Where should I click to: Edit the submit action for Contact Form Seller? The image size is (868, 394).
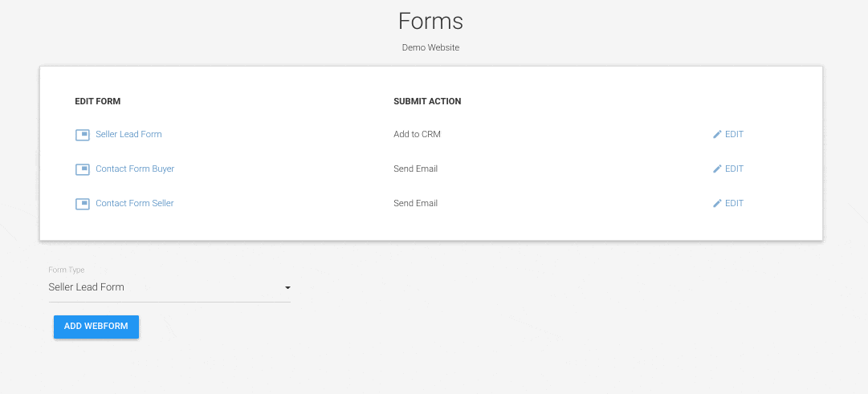(x=728, y=203)
